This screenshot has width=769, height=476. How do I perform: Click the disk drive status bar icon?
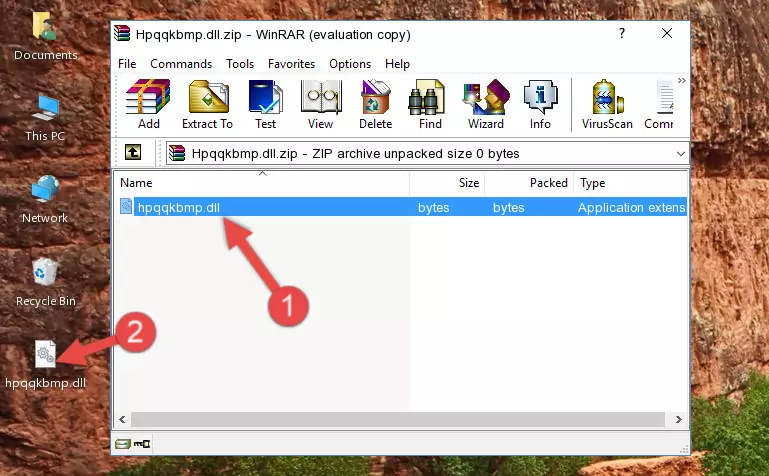(x=123, y=444)
